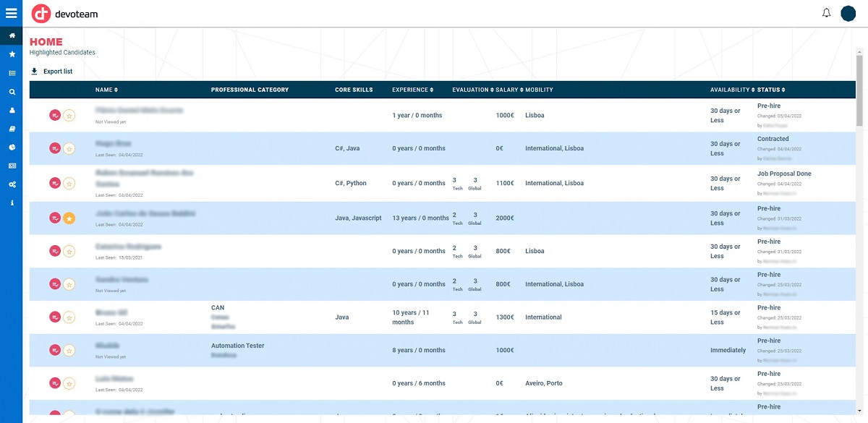This screenshot has height=423, width=868.
Task: Open the hamburger menu
Action: pyautogui.click(x=11, y=13)
